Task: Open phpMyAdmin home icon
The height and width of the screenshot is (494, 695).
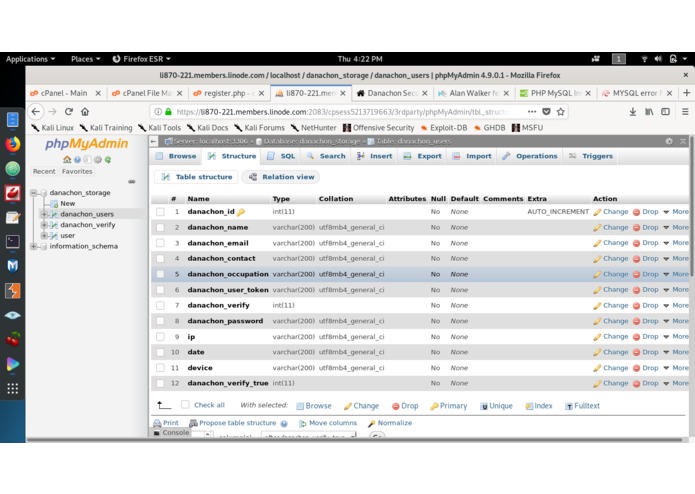Action: coord(67,159)
